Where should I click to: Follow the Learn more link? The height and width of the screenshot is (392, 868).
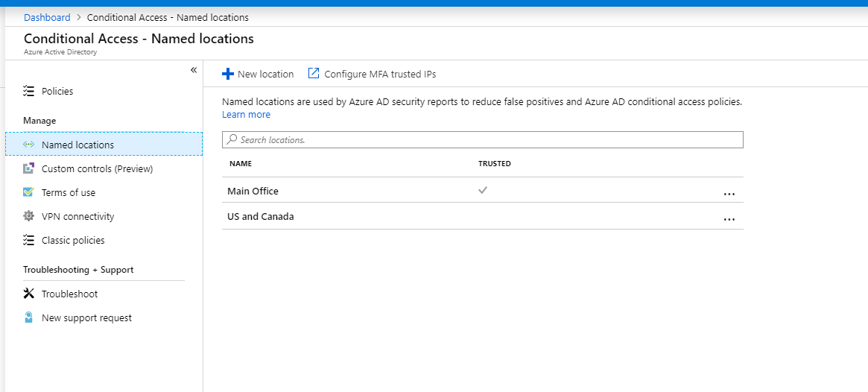[247, 115]
